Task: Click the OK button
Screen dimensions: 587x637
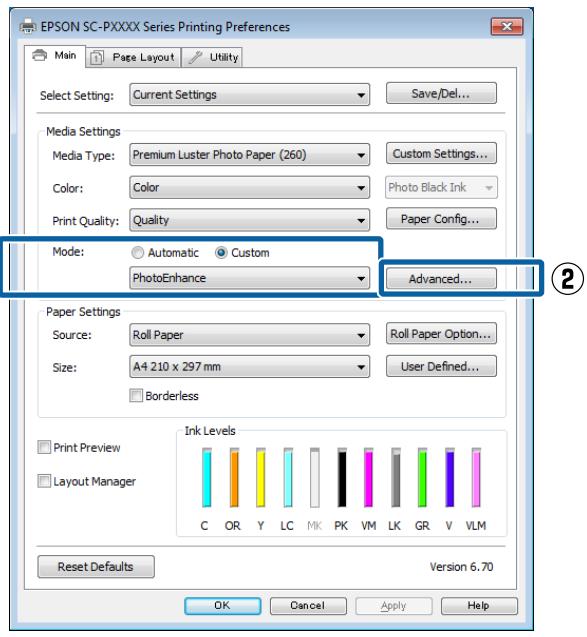Action: [x=223, y=606]
